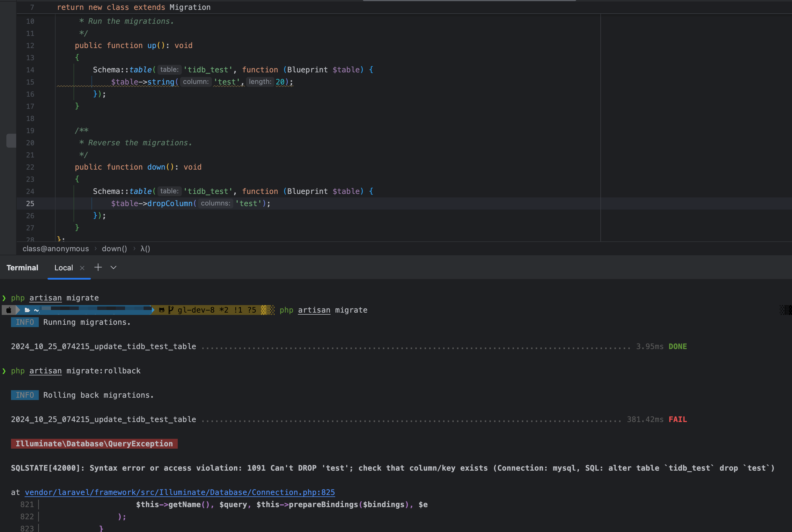Click gl-dev-8 branch name in prompt
792x532 pixels.
click(196, 310)
